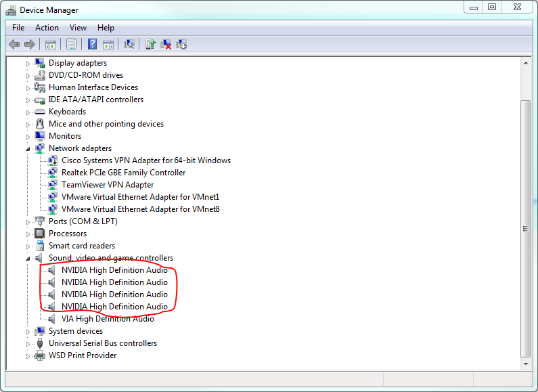Click the IDE ATA/ATAPI controllers icon
Viewport: 538px width, 392px height.
coord(40,100)
